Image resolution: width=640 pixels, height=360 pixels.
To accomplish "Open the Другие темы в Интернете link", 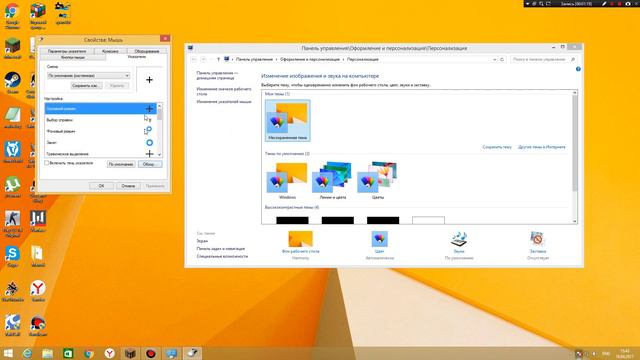I will coord(542,147).
